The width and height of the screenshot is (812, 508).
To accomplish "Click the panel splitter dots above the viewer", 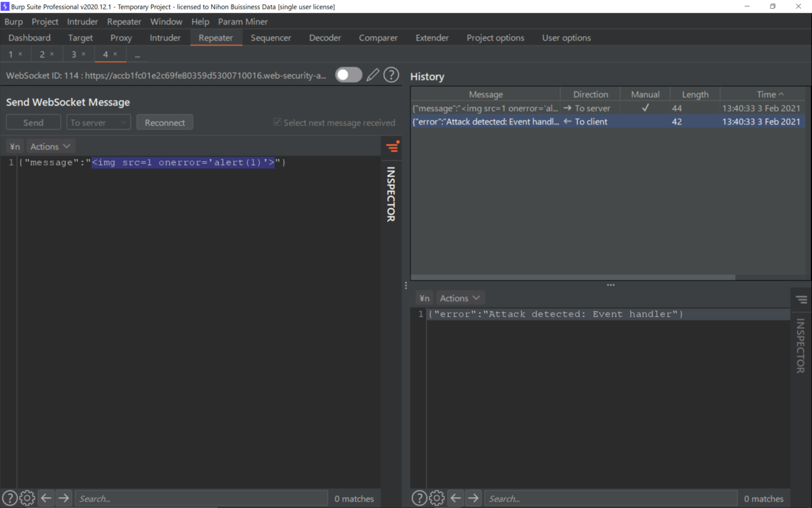I will click(610, 285).
